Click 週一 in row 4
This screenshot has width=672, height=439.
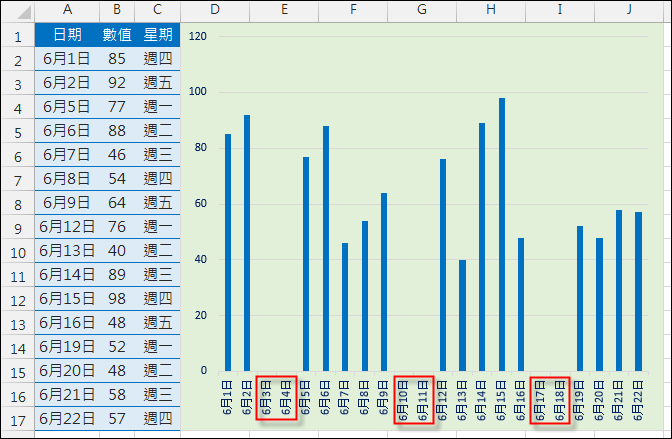(157, 107)
